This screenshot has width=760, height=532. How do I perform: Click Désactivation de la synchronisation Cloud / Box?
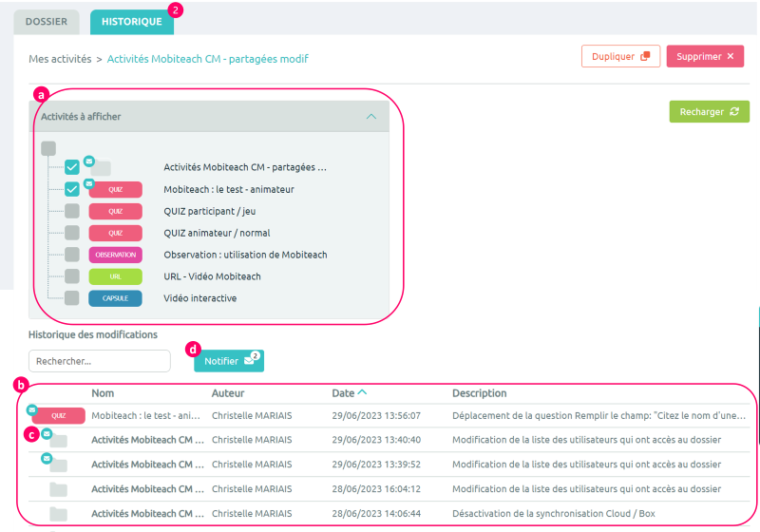pos(554,514)
